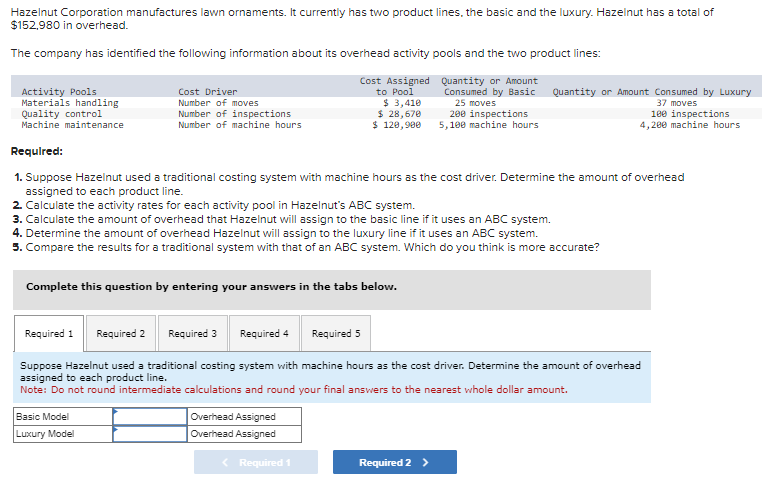Click the Number of inspections cost driver

(234, 114)
